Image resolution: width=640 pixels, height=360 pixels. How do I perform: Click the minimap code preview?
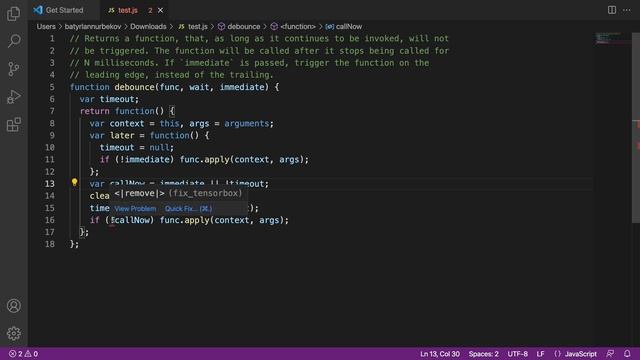pos(612,39)
